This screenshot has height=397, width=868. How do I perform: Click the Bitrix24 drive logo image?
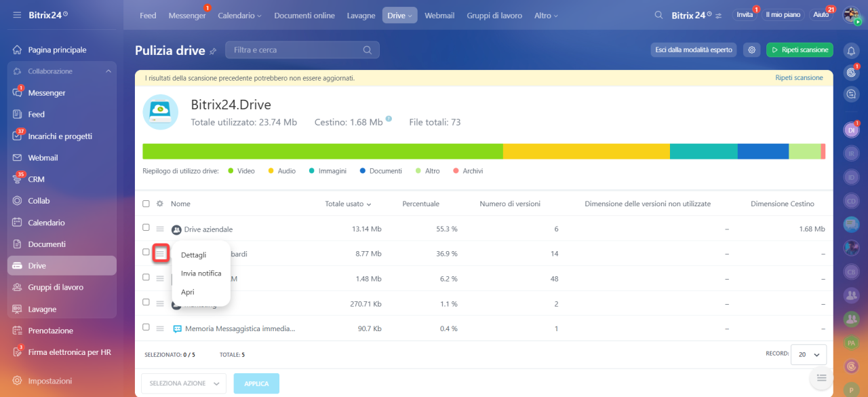161,112
